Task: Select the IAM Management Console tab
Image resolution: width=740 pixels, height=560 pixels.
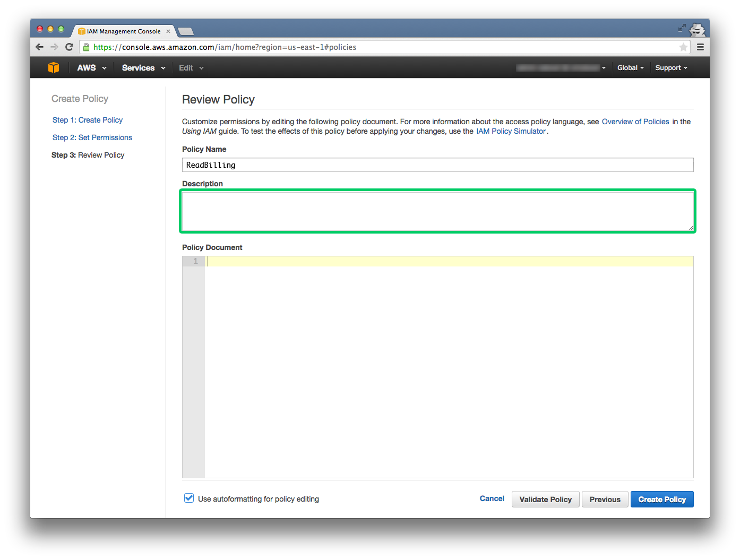Action: click(x=121, y=31)
